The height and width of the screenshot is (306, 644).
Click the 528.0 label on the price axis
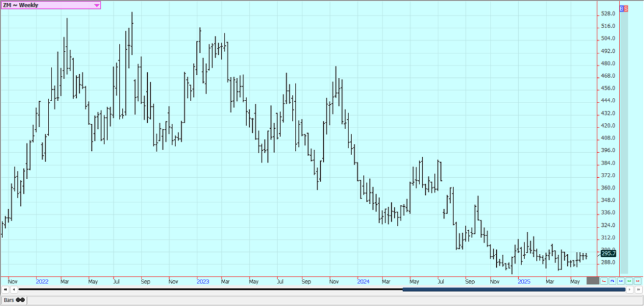point(607,14)
